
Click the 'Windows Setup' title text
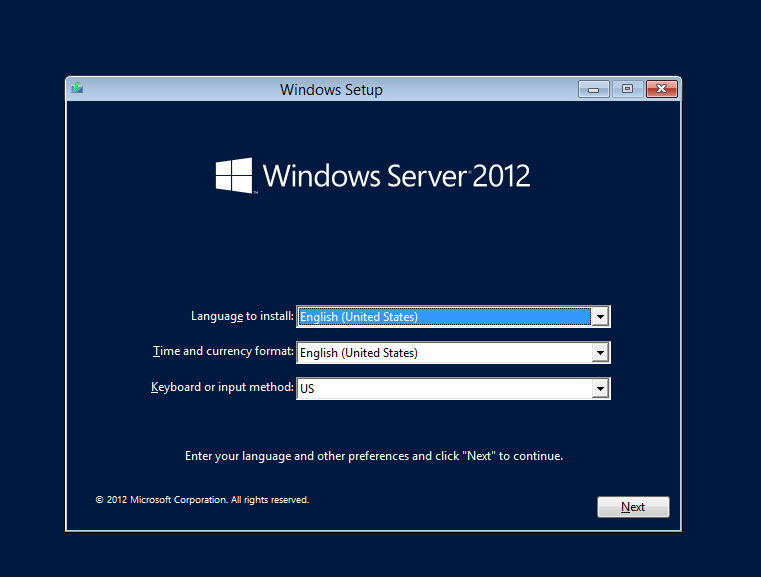(x=331, y=90)
